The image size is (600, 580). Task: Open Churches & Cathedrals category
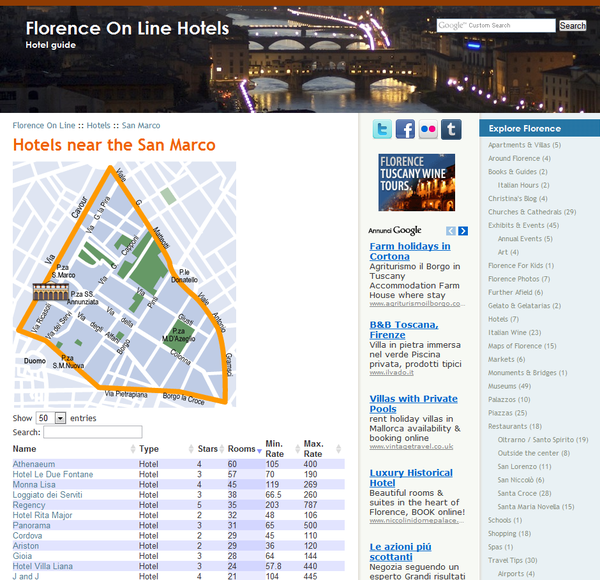click(x=532, y=212)
